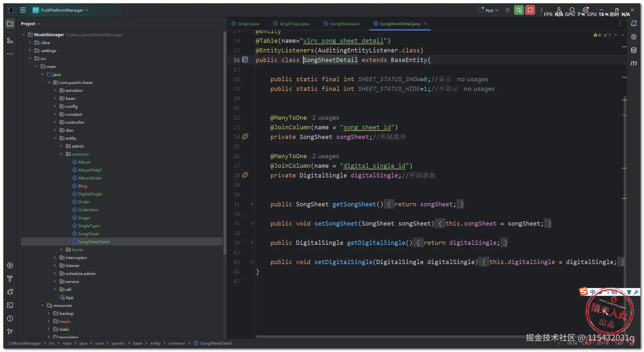Switch to the Singer.java tab
This screenshot has width=644, height=352.
pos(245,24)
